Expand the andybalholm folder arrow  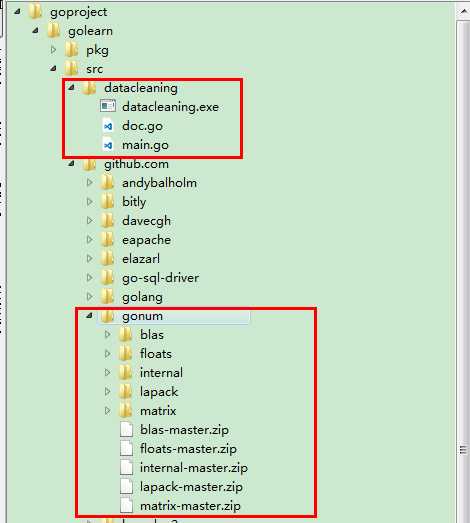click(89, 182)
